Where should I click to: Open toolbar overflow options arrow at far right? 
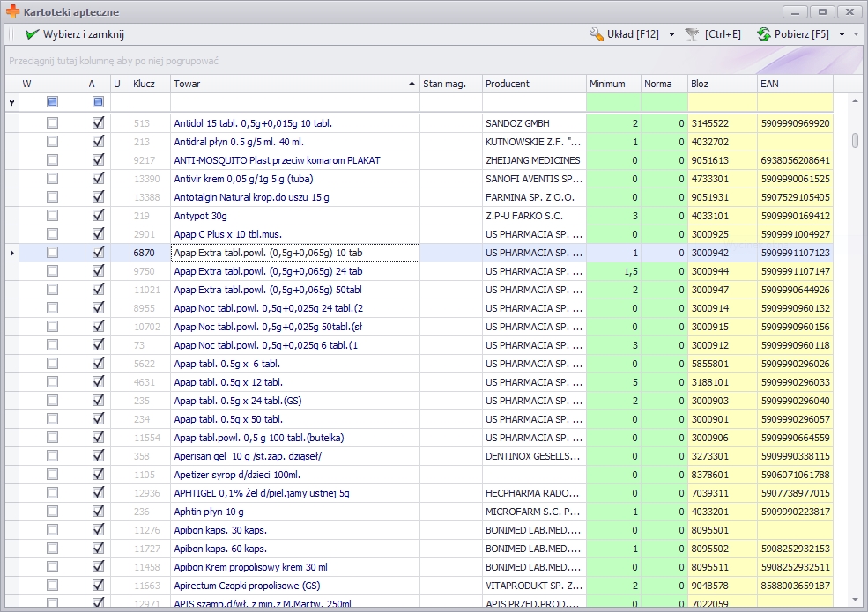856,35
